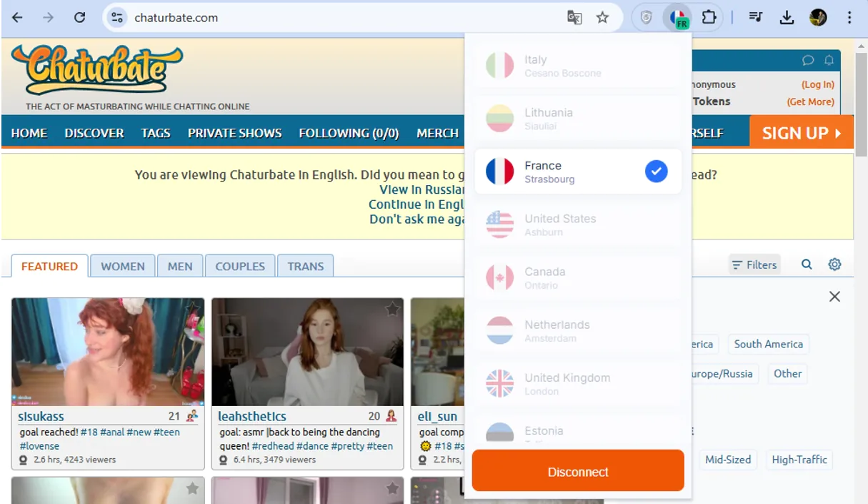Select the Italy flag server
868x504 pixels.
(500, 66)
